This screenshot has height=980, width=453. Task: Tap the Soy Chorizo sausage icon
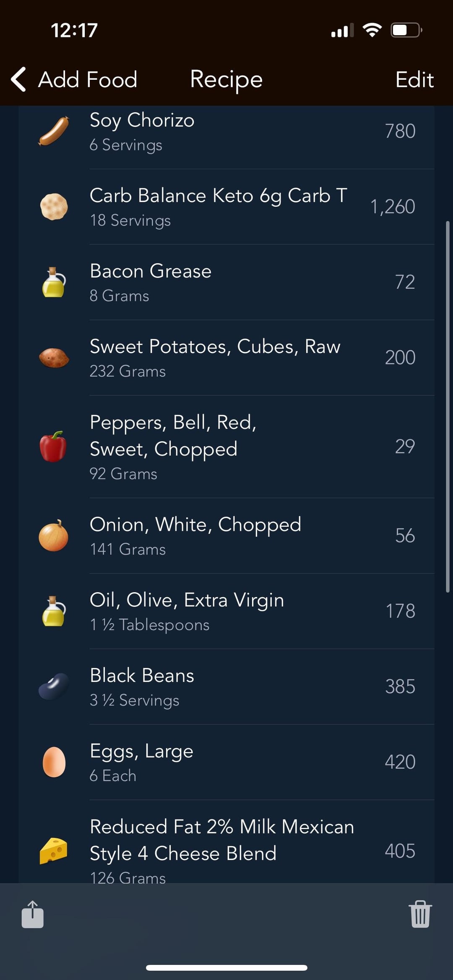pos(54,131)
